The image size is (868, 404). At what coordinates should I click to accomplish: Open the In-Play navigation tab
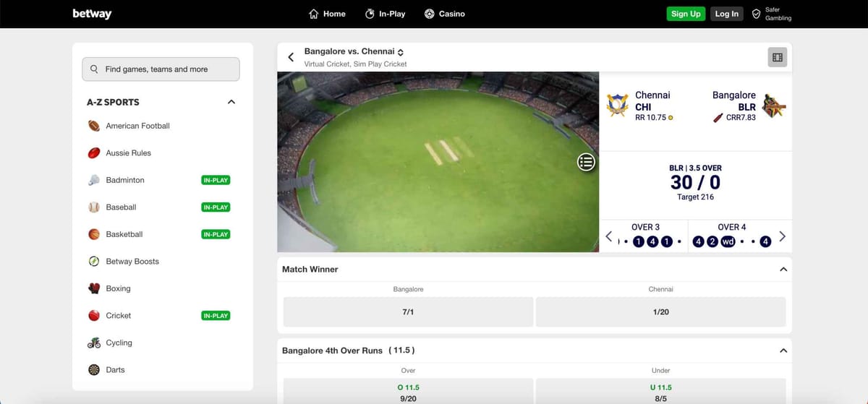(x=385, y=14)
